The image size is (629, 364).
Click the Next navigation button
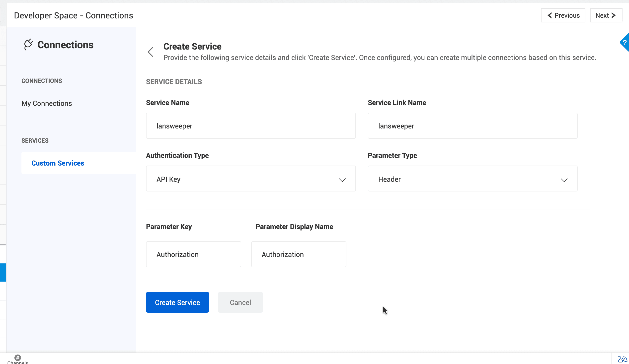(606, 15)
